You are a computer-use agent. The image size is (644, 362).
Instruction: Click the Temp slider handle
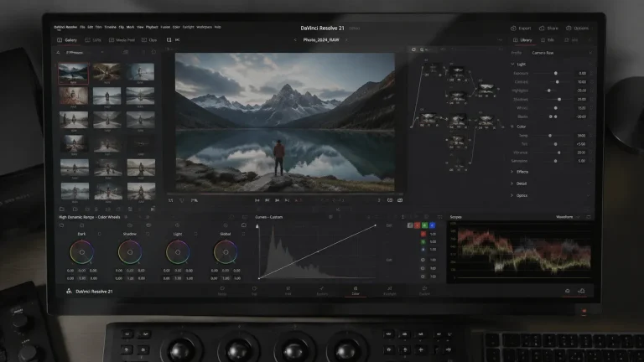550,136
